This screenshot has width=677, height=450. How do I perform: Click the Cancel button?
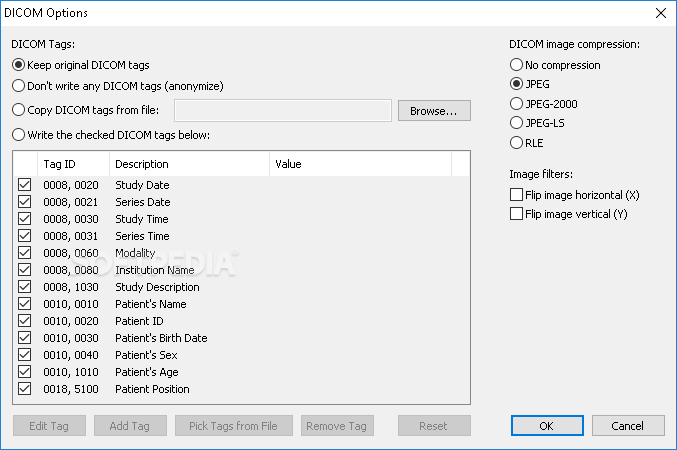[628, 426]
